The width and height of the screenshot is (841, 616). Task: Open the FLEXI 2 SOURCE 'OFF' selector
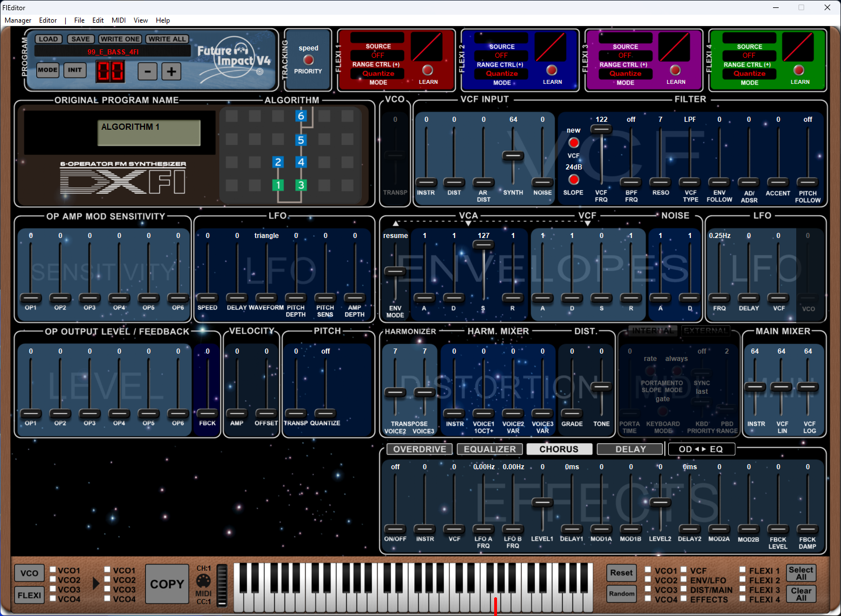[501, 56]
